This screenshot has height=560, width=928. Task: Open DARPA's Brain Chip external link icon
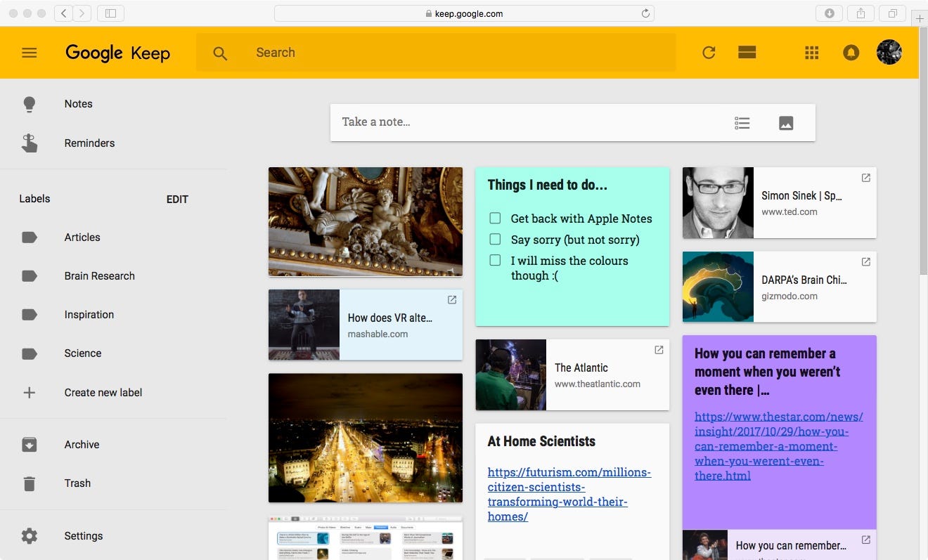pos(866,262)
